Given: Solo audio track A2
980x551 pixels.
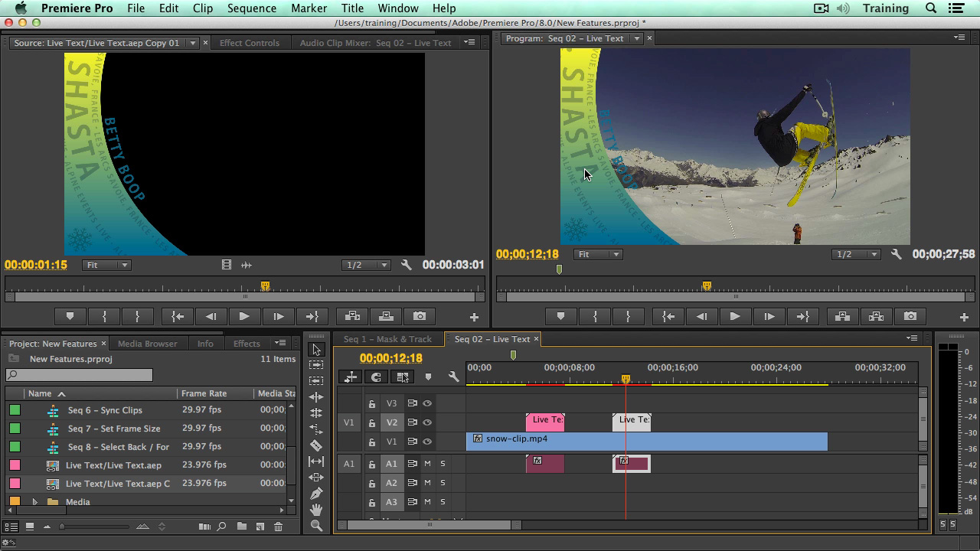Looking at the screenshot, I should click(443, 483).
